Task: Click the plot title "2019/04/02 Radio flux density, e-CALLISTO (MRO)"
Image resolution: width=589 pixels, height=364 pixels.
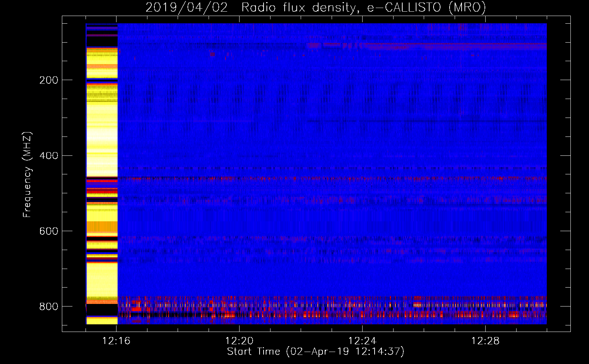Action: (x=316, y=8)
